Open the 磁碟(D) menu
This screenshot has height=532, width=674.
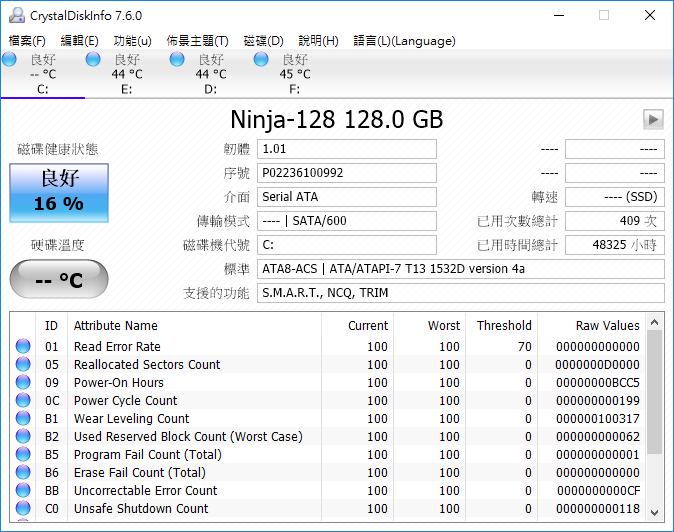pos(263,41)
